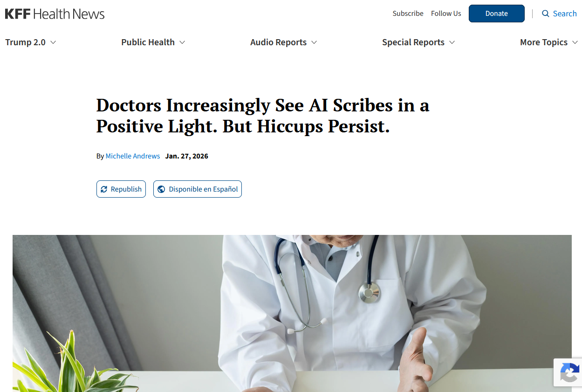The height and width of the screenshot is (392, 582).
Task: Open author Michelle Andrews' page
Action: coord(133,156)
